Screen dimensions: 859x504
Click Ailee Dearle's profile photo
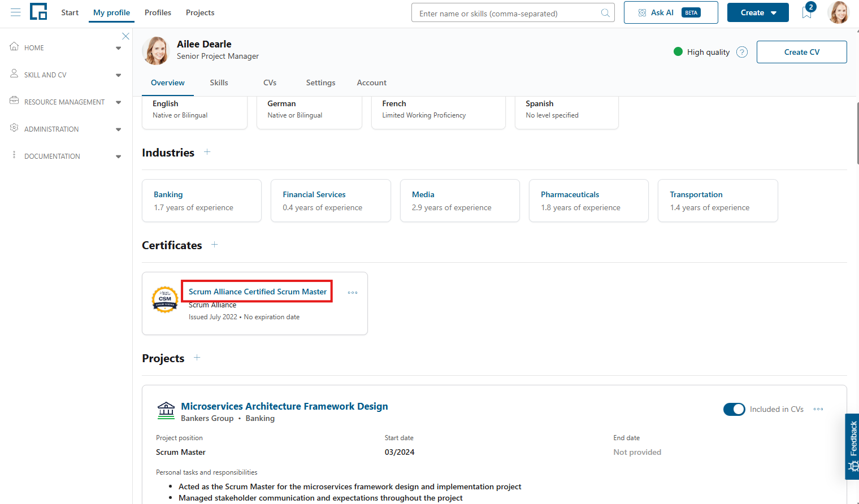pyautogui.click(x=156, y=51)
